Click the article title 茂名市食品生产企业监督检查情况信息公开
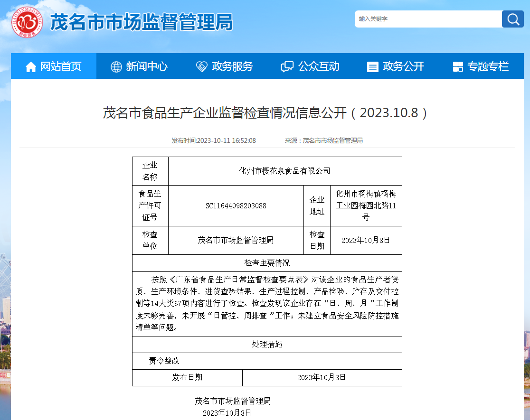The image size is (530, 420). [265, 112]
